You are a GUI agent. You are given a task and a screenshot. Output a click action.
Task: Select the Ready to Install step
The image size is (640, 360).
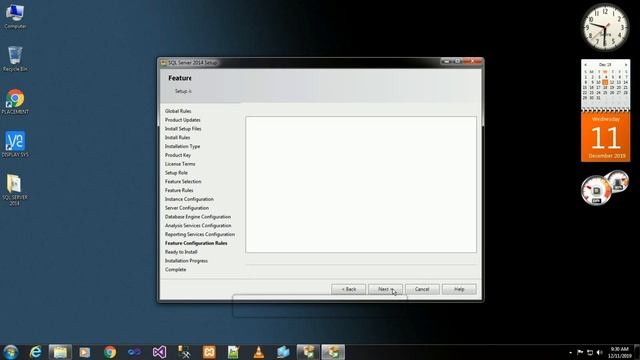pos(181,252)
